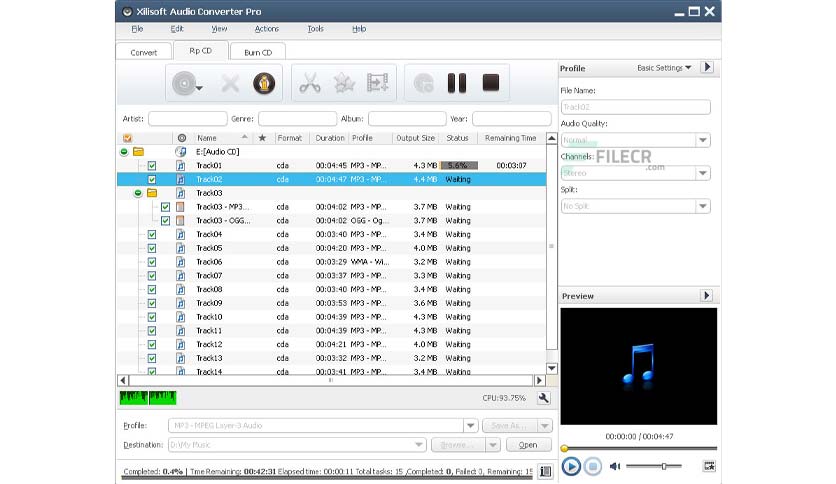Image resolution: width=836 pixels, height=484 pixels.
Task: Open the Edit menu
Action: coord(177,29)
